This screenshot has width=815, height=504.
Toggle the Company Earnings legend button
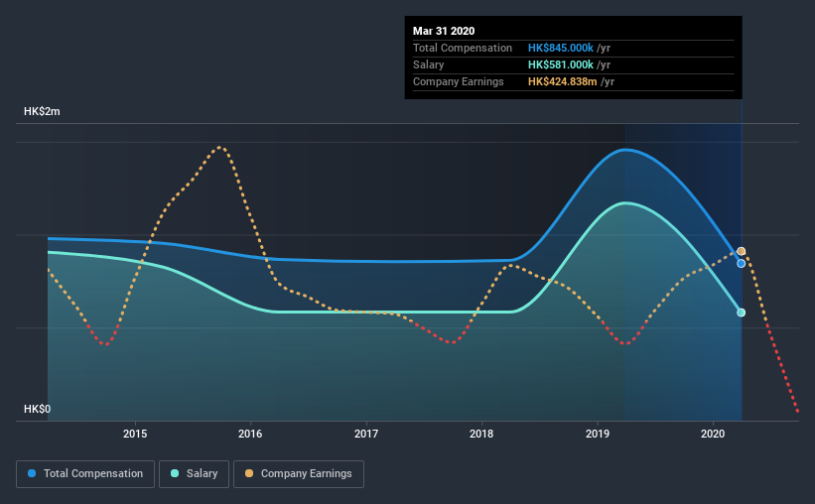299,474
